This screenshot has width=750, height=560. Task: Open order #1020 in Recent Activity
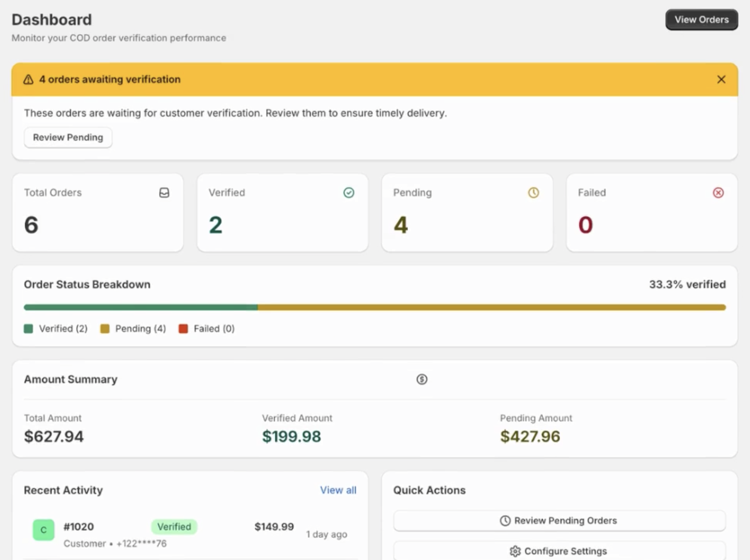point(79,527)
